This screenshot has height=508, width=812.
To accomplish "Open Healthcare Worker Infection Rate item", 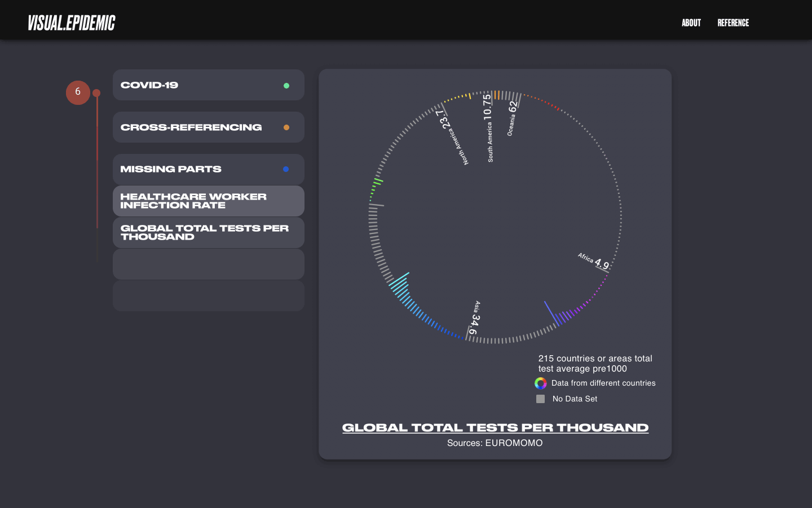I will pyautogui.click(x=209, y=201).
